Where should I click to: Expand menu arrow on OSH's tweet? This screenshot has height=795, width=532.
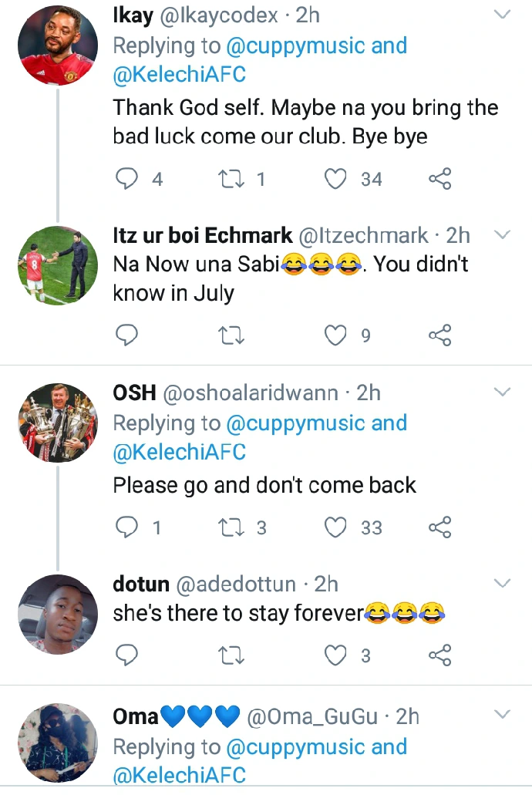(502, 392)
